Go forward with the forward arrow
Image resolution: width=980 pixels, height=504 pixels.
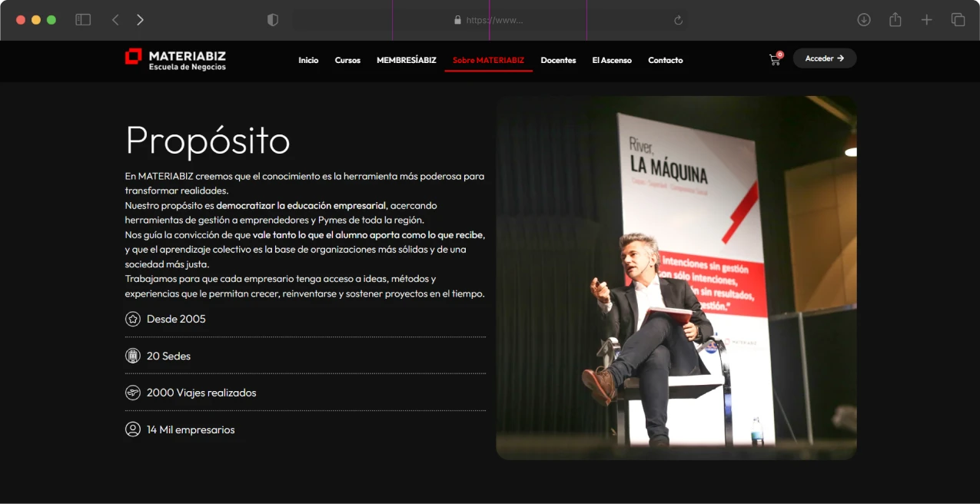tap(140, 20)
